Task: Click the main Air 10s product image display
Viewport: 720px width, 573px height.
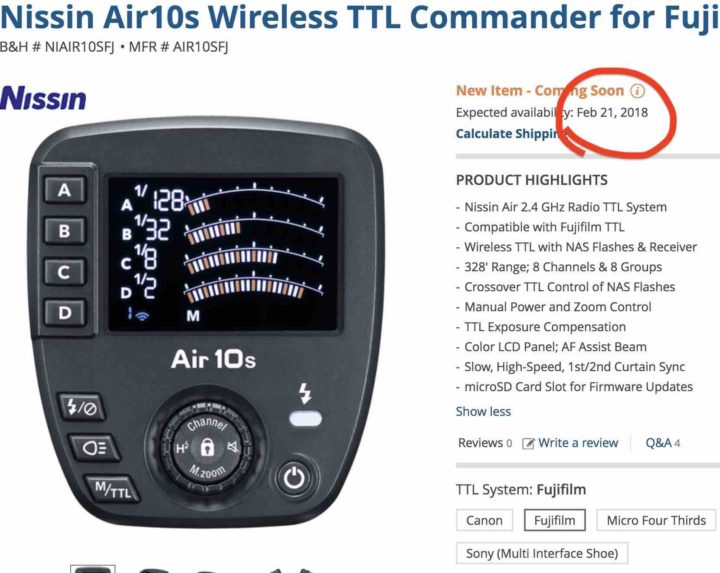Action: coord(208,321)
